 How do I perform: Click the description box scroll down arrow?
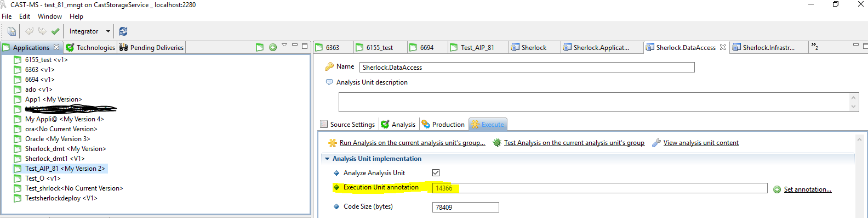(853, 107)
